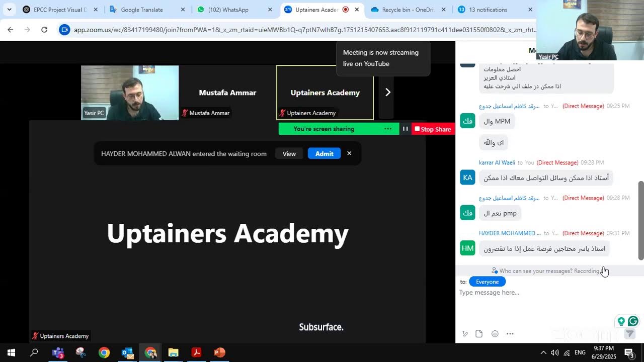The image size is (644, 362).
Task: Select Mustafa Ammar participant tile
Action: pyautogui.click(x=227, y=93)
